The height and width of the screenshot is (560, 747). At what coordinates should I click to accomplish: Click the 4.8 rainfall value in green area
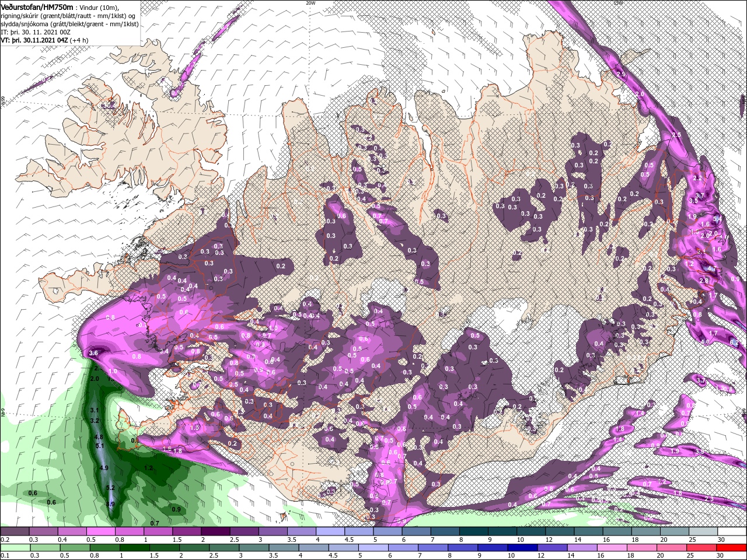(x=98, y=437)
